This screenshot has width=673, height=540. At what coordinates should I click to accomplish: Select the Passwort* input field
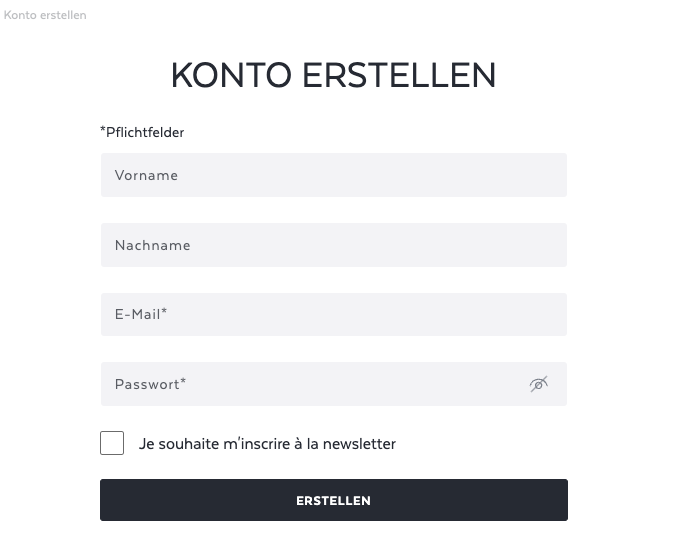pos(334,384)
